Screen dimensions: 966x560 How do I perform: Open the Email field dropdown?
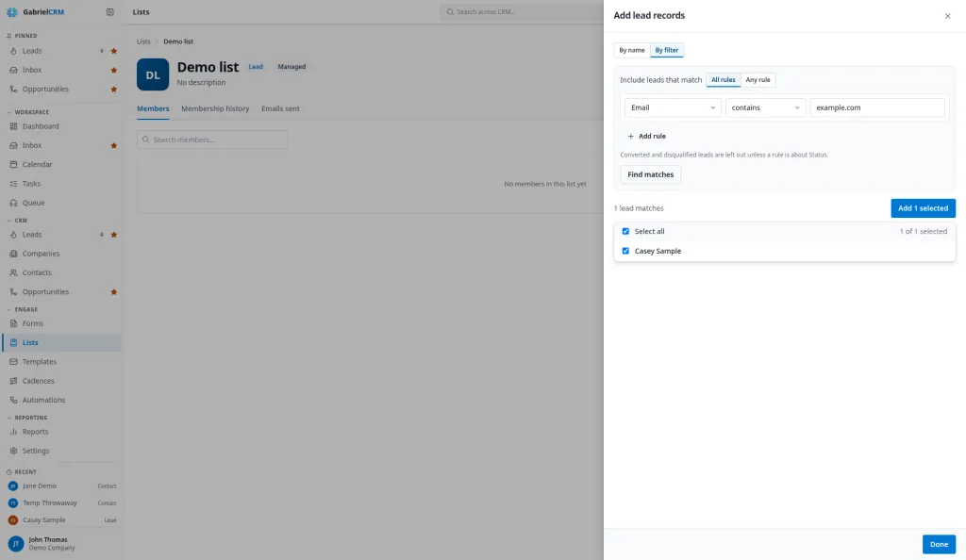673,107
